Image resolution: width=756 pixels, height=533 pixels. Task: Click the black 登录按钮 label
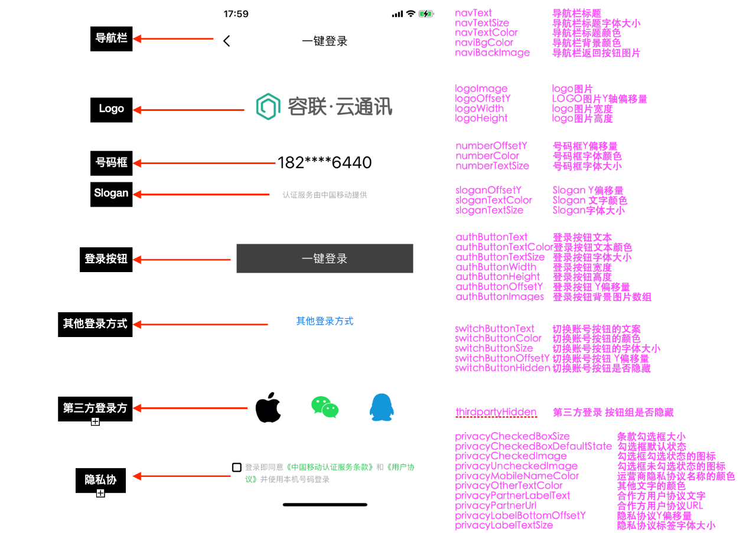tap(106, 260)
